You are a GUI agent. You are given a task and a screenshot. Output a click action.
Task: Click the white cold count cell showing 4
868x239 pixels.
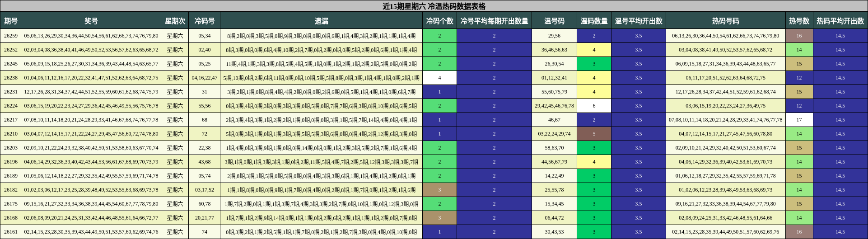pyautogui.click(x=439, y=78)
